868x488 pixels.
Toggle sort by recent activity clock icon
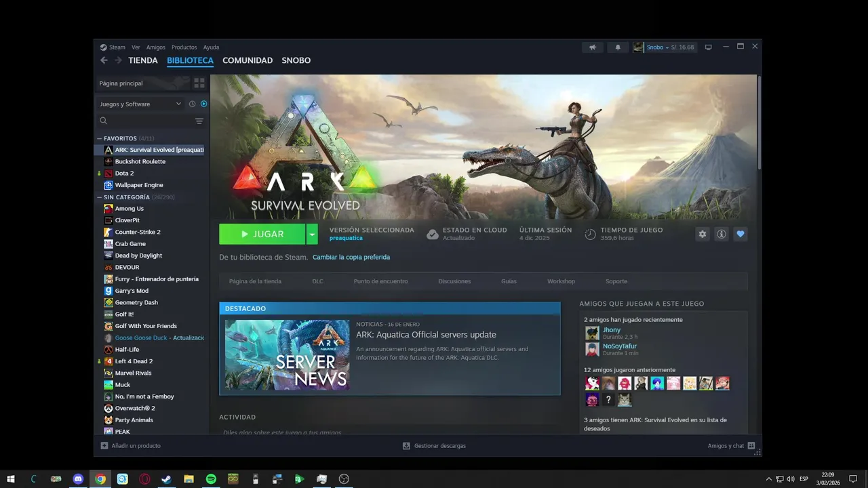[x=192, y=104]
